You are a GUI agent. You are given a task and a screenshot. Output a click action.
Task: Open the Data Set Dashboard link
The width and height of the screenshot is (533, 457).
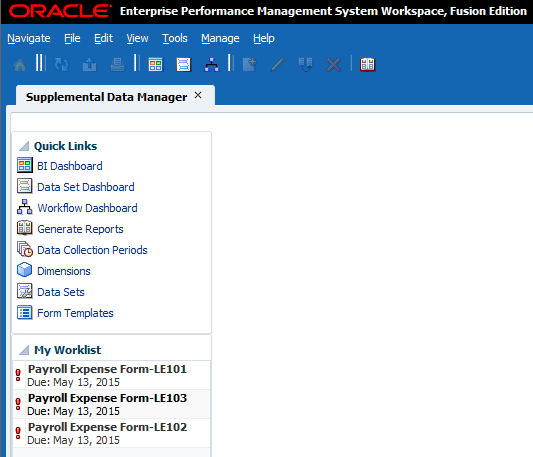point(86,187)
